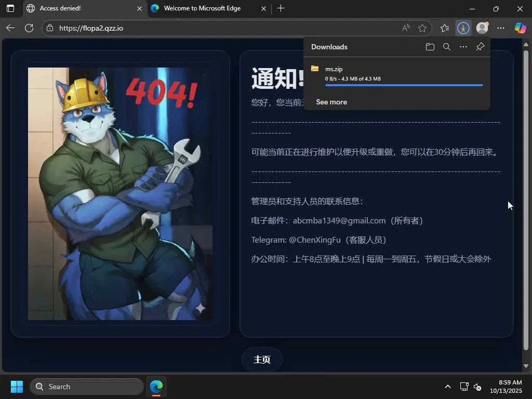Viewport: 532px width, 399px height.
Task: Click the ms.zip file icon
Action: (x=315, y=69)
